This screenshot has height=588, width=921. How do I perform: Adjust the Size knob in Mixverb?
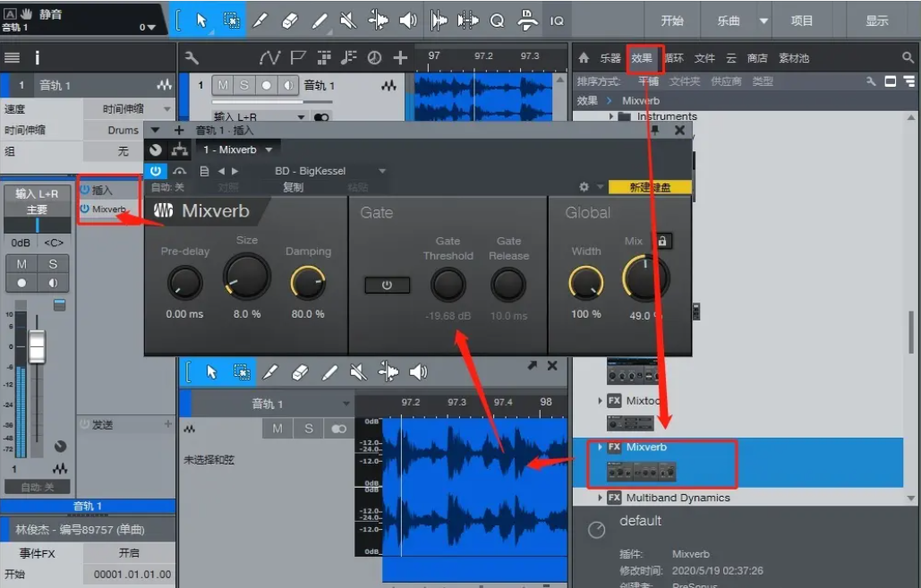point(247,276)
